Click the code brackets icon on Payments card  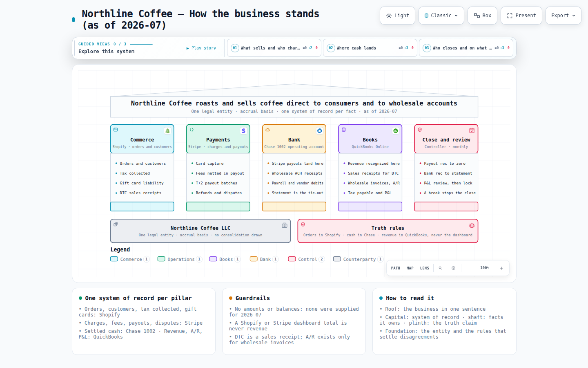click(x=192, y=130)
